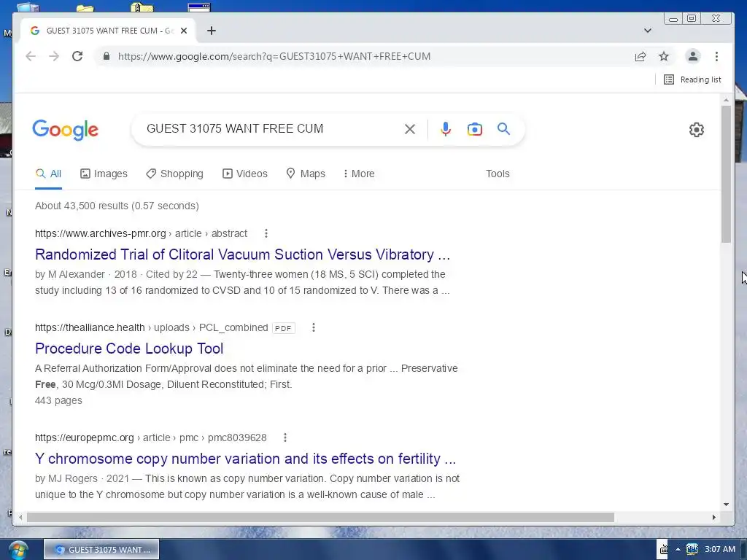
Task: Open options for thealliance.health result
Action: pos(314,327)
